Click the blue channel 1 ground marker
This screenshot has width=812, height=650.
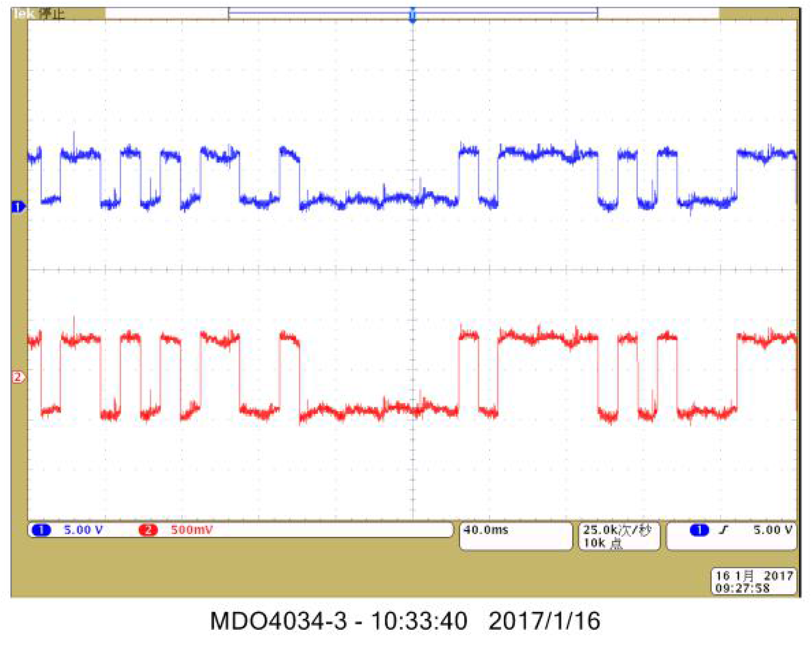coord(18,207)
